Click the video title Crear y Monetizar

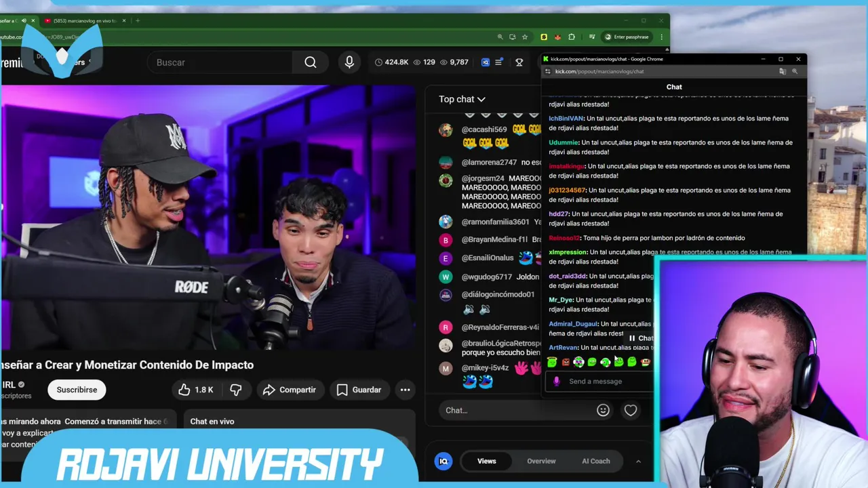(127, 365)
